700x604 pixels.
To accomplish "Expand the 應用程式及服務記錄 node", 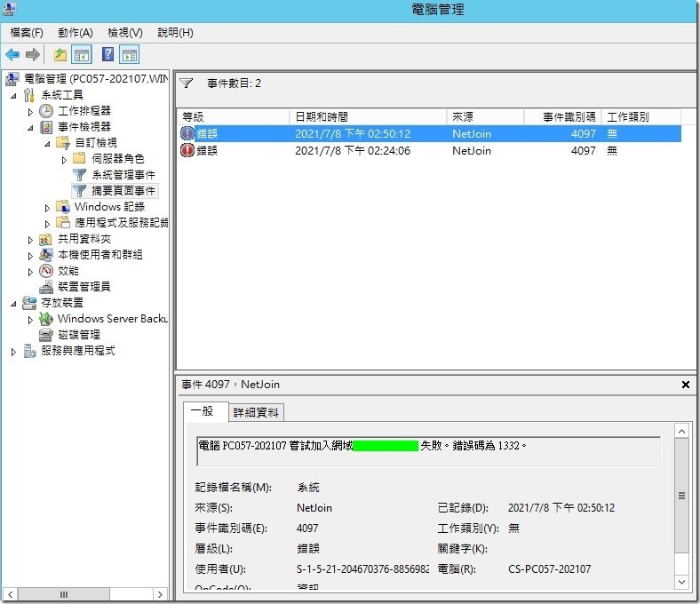I will (47, 224).
